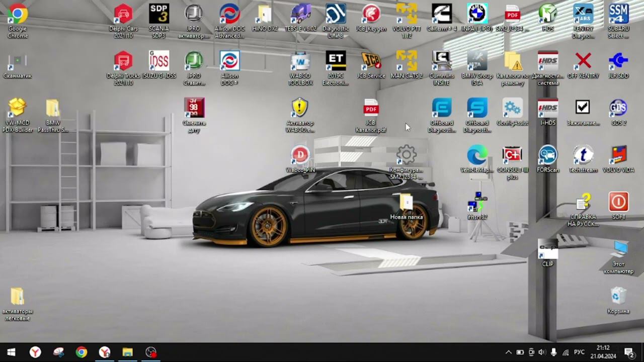Switch РУС input language indicator
Screen dimensions: 644x362
pos(579,352)
